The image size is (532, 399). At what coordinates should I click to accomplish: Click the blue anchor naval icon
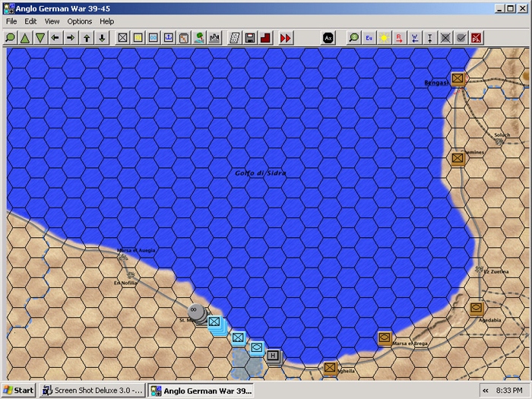point(169,38)
